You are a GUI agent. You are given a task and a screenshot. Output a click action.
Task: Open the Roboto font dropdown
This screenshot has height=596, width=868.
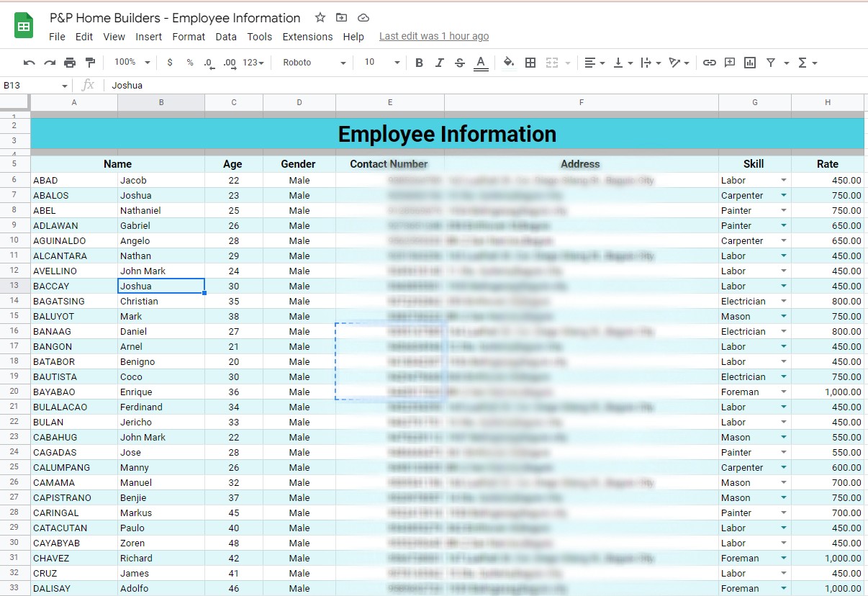(315, 63)
